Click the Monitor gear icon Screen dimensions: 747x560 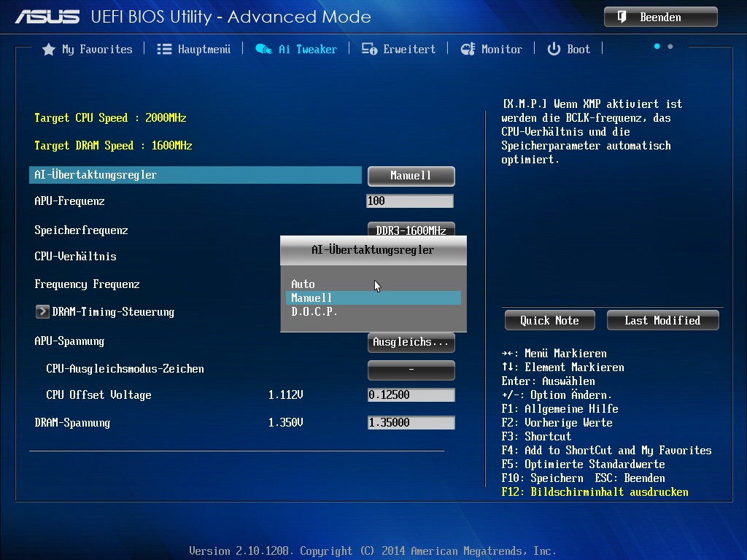click(x=468, y=49)
